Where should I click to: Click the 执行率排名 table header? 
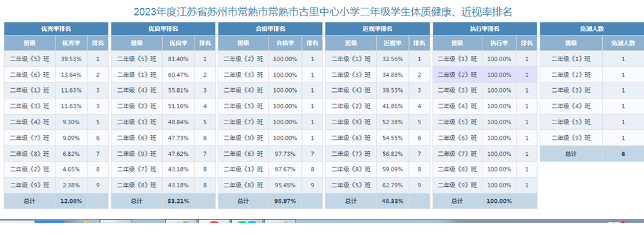[x=485, y=29]
